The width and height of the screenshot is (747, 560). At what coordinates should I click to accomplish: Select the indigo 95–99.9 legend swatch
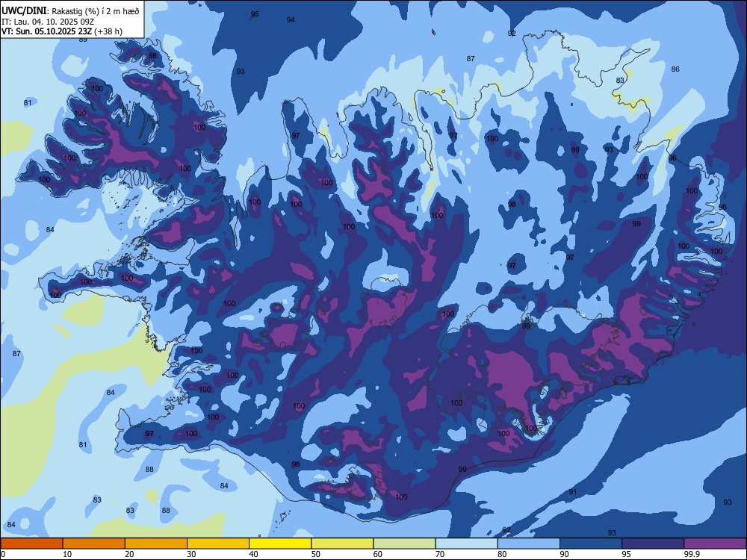click(x=653, y=544)
